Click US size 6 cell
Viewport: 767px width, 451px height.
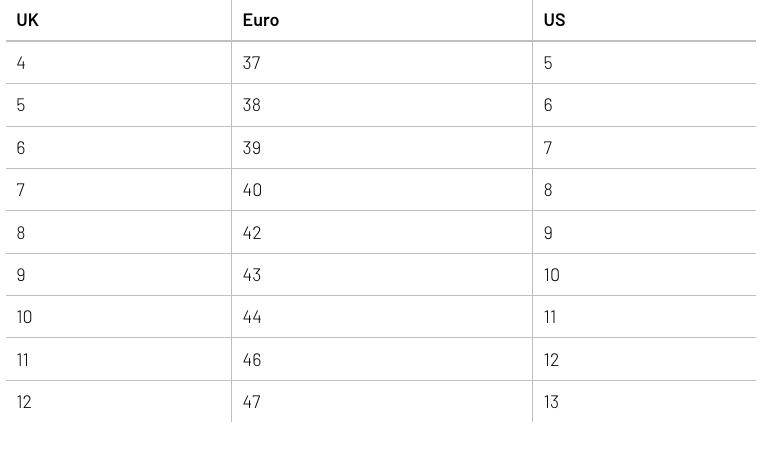coord(548,105)
